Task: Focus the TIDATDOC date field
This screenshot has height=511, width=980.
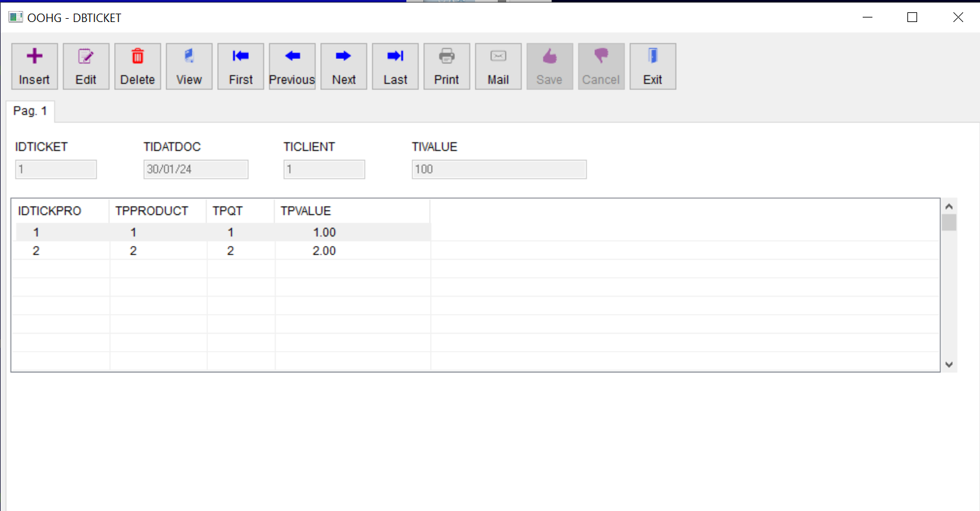Action: point(196,170)
